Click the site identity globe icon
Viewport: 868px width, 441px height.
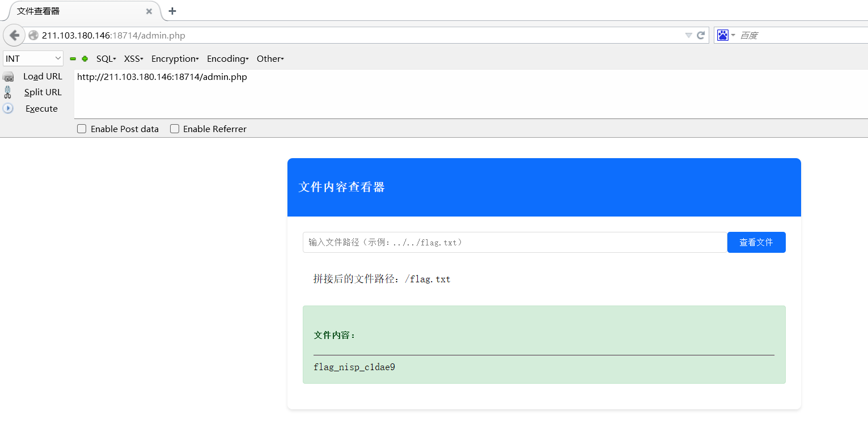(33, 35)
